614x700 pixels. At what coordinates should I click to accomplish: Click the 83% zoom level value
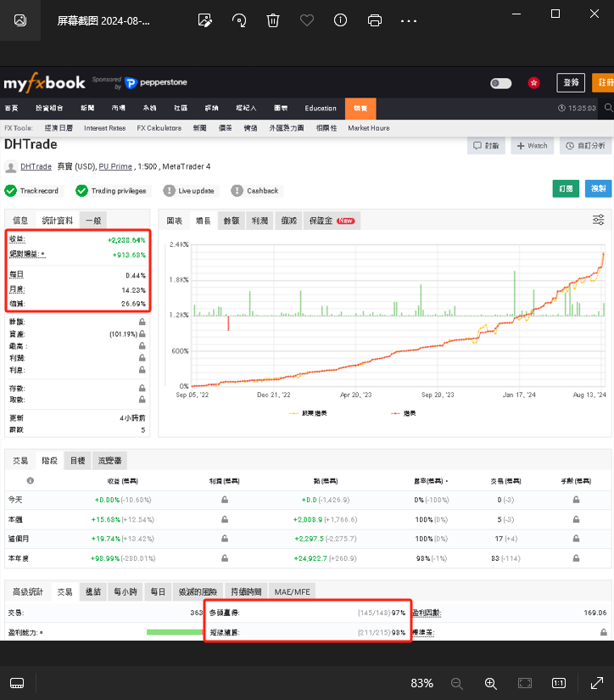[x=421, y=683]
